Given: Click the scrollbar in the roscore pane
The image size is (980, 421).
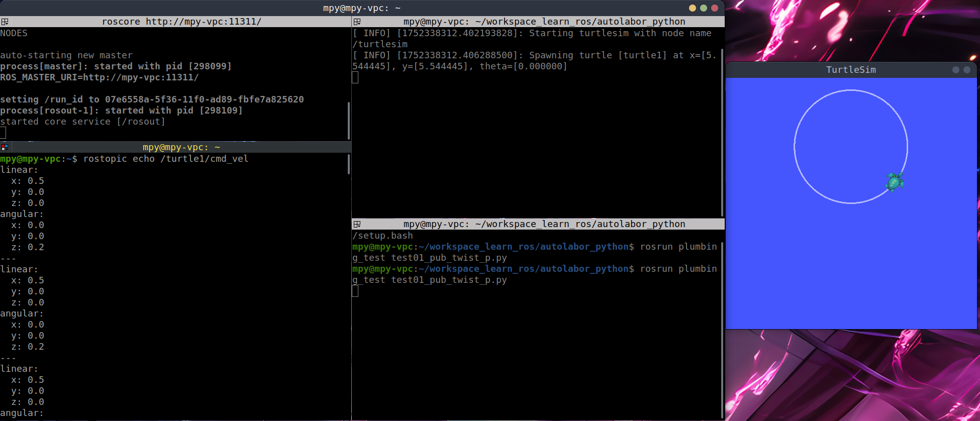Looking at the screenshot, I should click(x=349, y=121).
